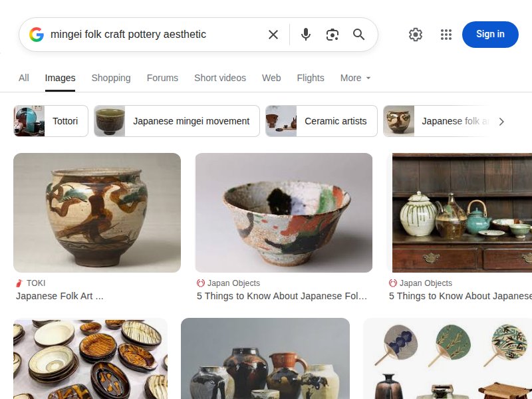Switch to the Shopping tab
532x399 pixels.
point(111,78)
